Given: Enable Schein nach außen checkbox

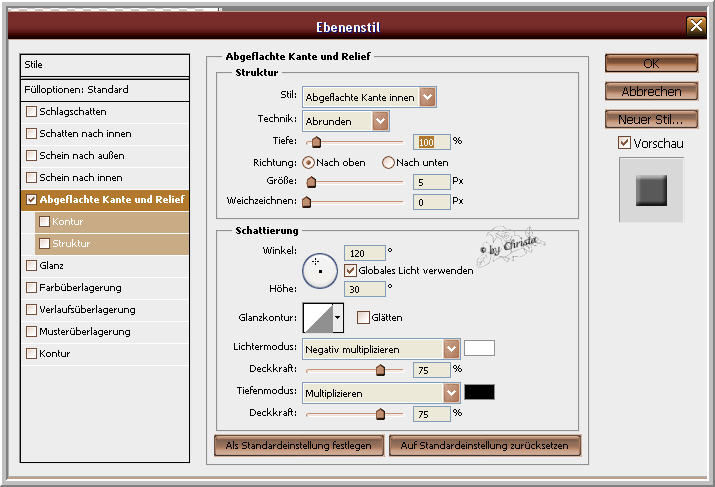Looking at the screenshot, I should (x=31, y=155).
